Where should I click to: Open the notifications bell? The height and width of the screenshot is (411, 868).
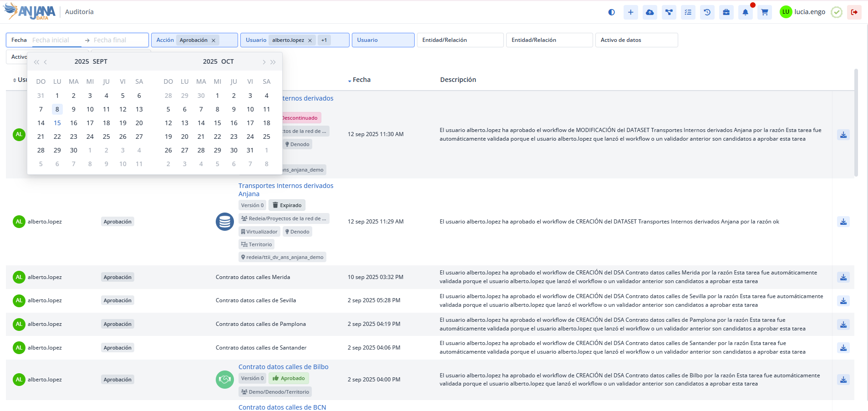click(745, 12)
